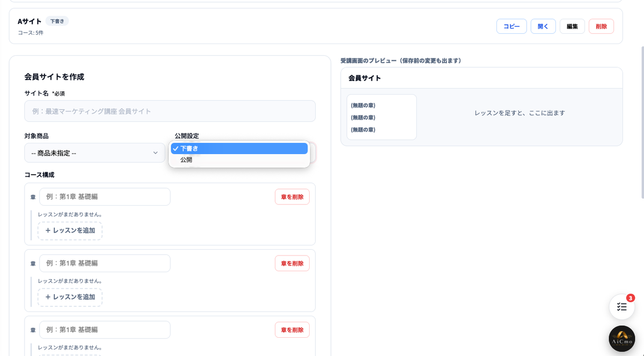Viewport: 644px width, 356px height.
Task: Add a lesson to the second chapter
Action: click(x=70, y=297)
